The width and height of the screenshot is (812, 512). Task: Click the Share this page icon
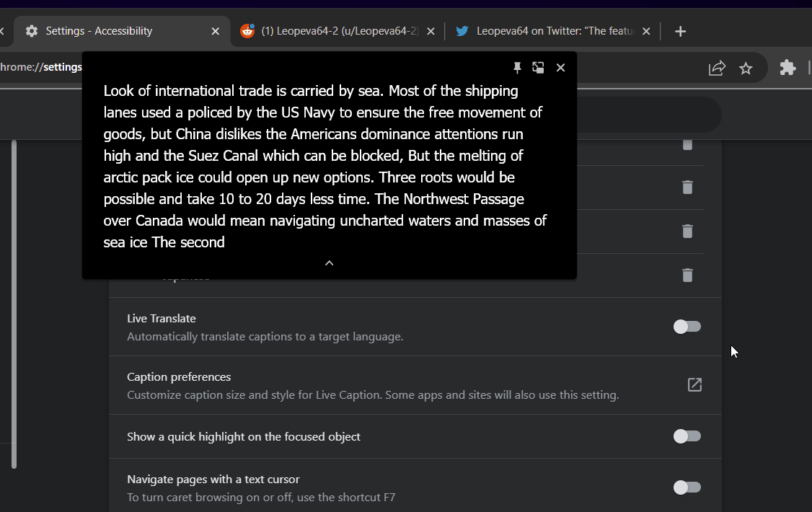tap(717, 67)
